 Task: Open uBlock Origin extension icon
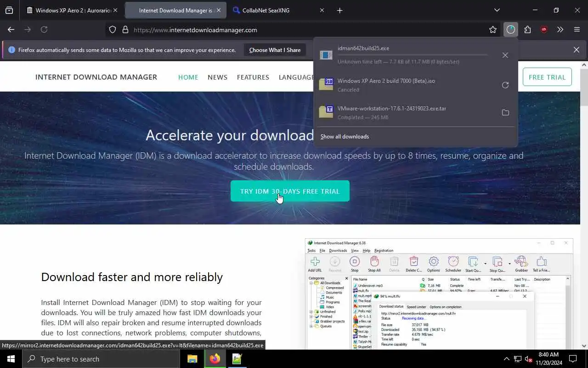tap(544, 29)
